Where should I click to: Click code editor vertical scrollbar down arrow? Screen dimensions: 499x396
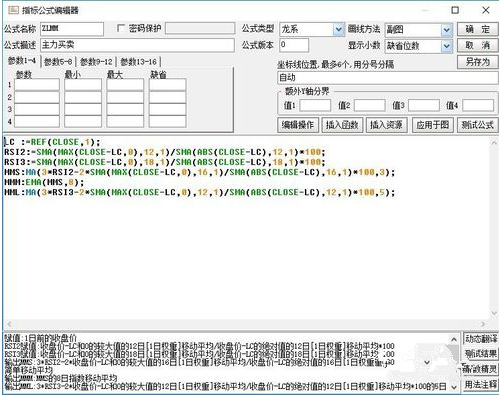(x=494, y=313)
